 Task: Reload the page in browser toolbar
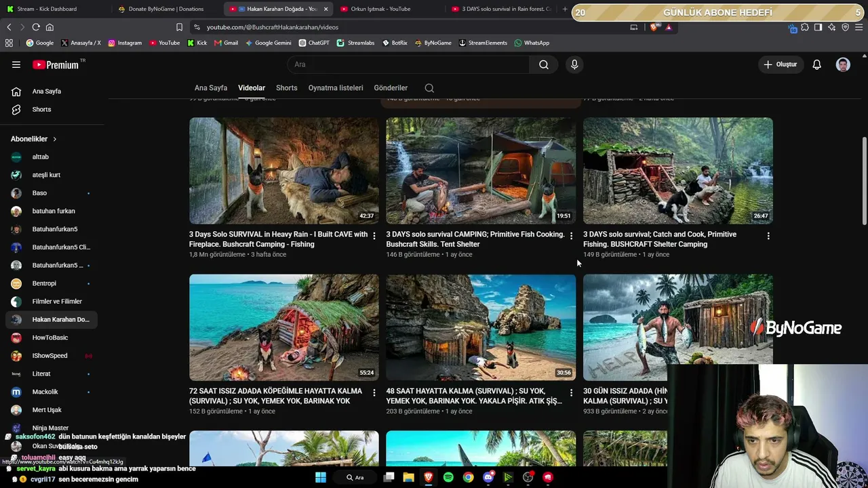pos(36,27)
